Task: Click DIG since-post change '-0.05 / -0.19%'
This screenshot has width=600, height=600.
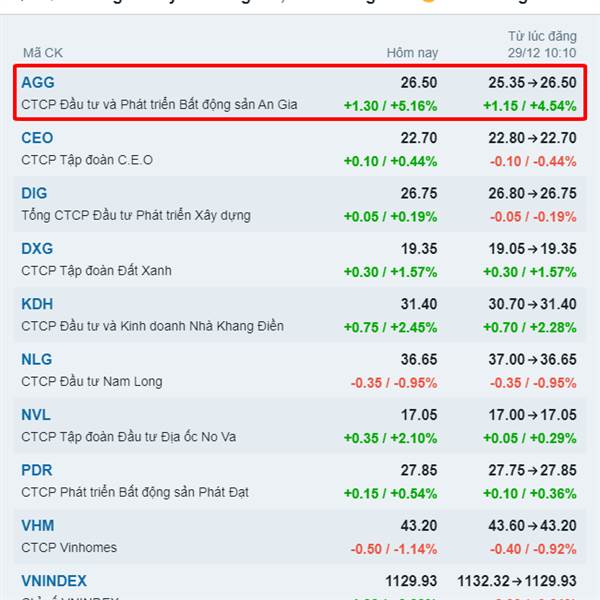Action: tap(533, 217)
